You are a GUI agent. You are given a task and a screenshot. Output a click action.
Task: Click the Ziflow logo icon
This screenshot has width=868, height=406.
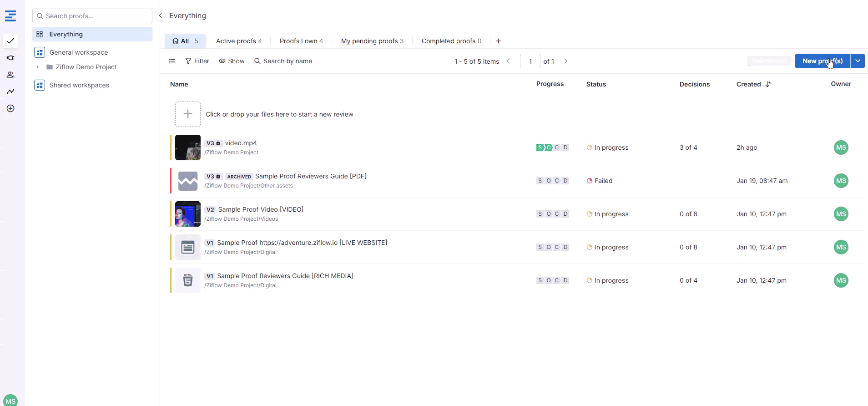pos(10,16)
